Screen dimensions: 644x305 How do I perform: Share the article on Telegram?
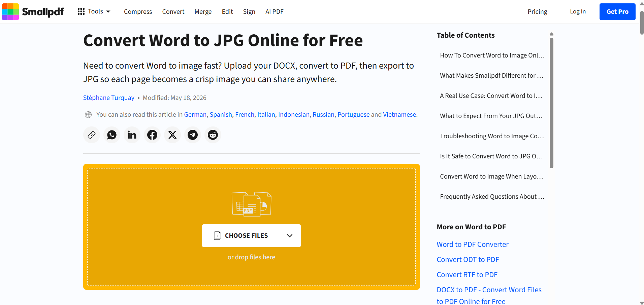click(x=193, y=135)
